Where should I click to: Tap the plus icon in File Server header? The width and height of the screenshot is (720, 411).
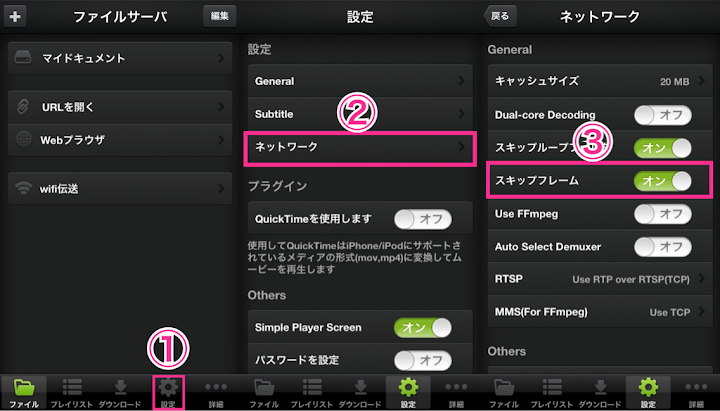tap(15, 17)
